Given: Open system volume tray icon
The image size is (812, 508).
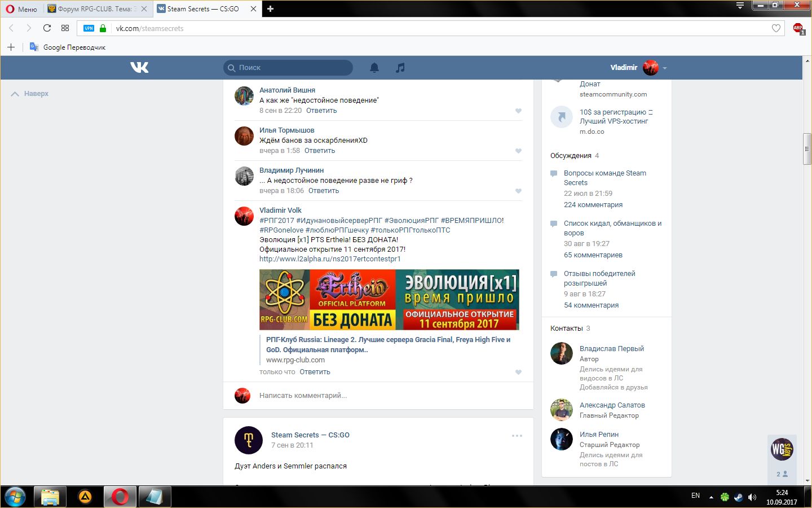Looking at the screenshot, I should point(752,497).
